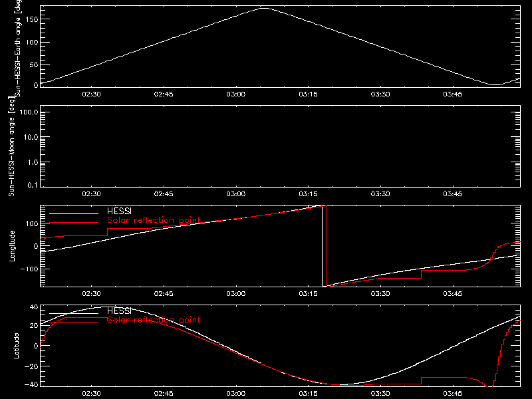
Task: Click the -40 tick label on Latitude plot
Action: 31,385
